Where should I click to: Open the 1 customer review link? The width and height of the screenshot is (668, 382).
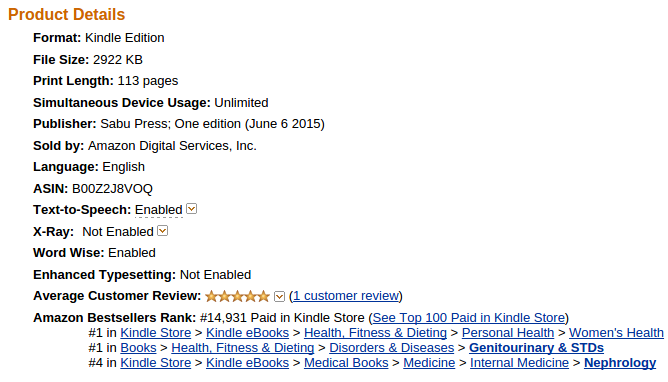pyautogui.click(x=346, y=296)
